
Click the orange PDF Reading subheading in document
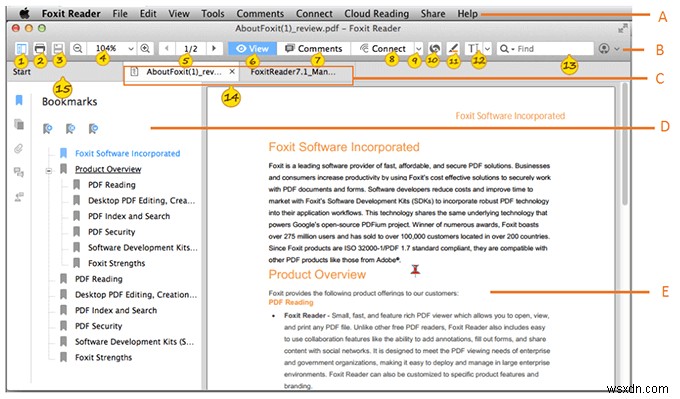point(291,302)
